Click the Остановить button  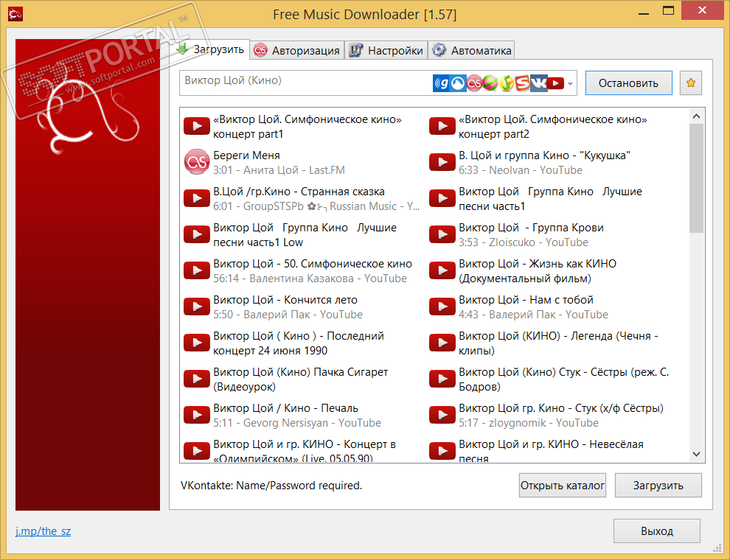click(x=628, y=83)
